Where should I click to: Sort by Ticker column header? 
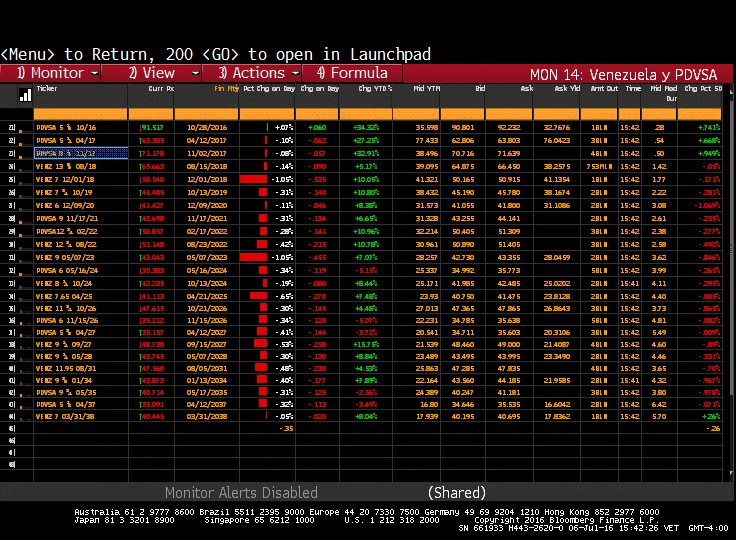[x=47, y=88]
